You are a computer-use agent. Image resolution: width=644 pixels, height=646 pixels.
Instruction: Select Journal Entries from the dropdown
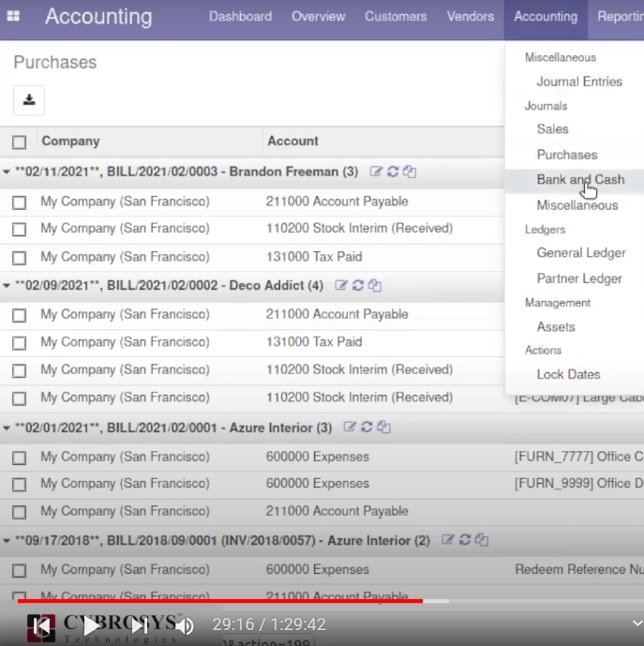579,82
